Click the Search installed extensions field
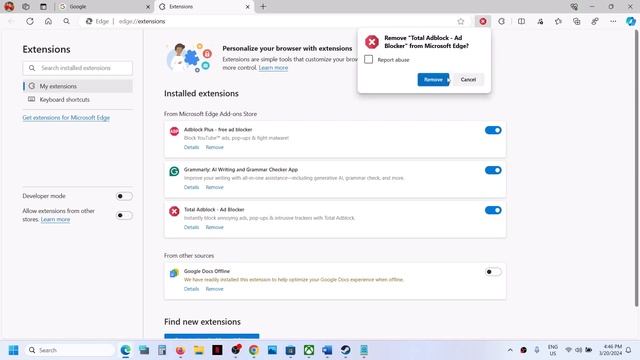 (x=78, y=68)
